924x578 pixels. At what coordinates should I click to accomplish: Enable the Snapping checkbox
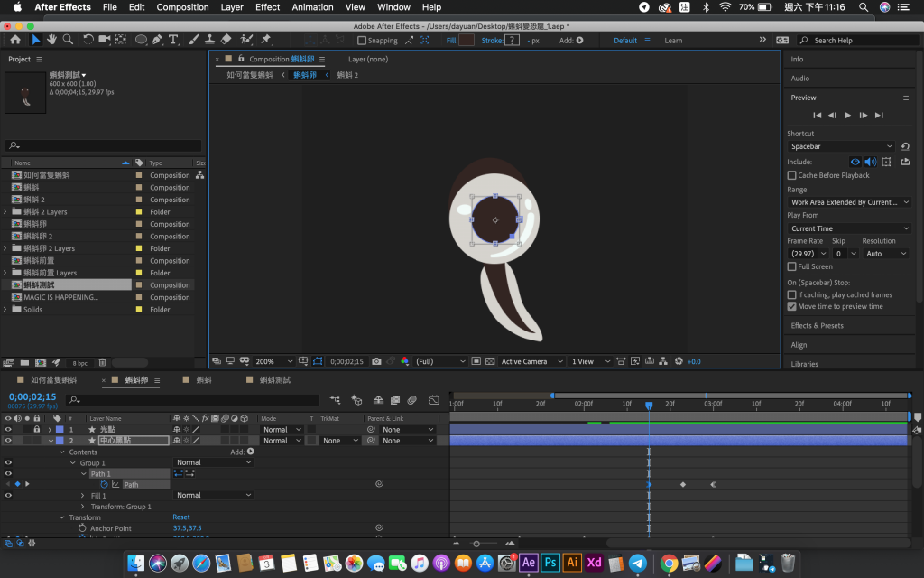362,41
